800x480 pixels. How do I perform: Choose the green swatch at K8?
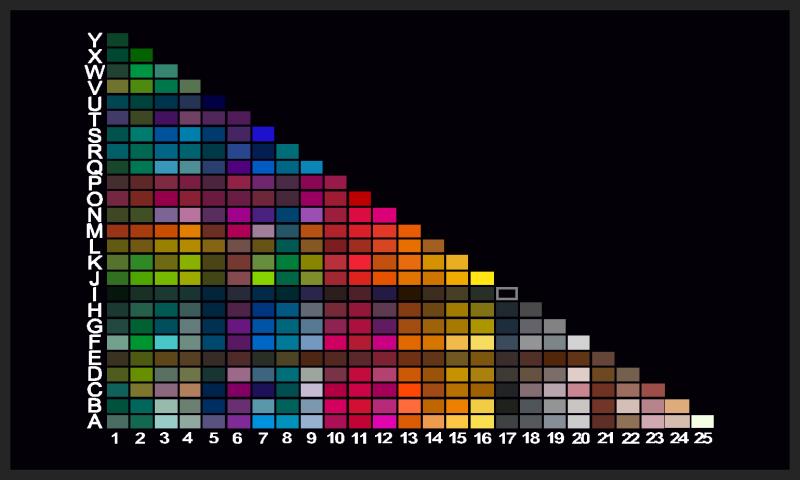(287, 262)
